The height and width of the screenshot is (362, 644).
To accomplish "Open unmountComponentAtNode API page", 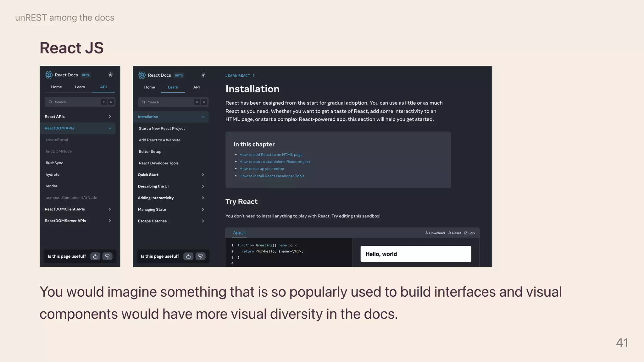I will pyautogui.click(x=71, y=198).
